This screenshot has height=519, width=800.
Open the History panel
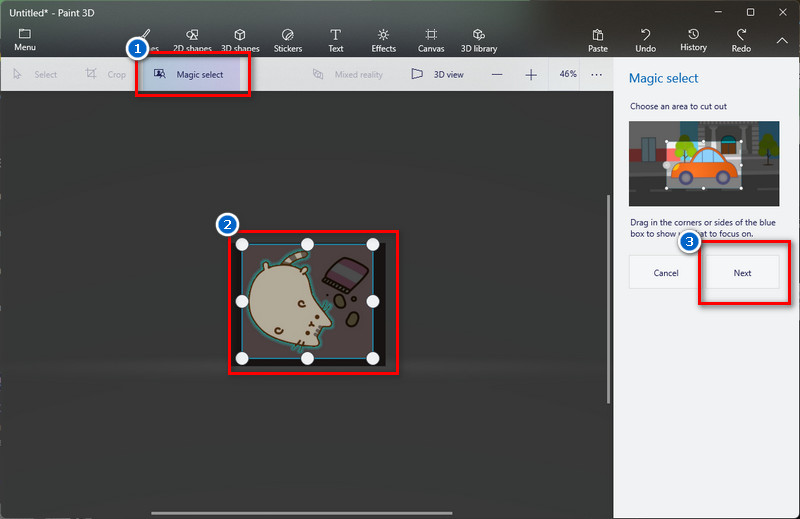(693, 40)
